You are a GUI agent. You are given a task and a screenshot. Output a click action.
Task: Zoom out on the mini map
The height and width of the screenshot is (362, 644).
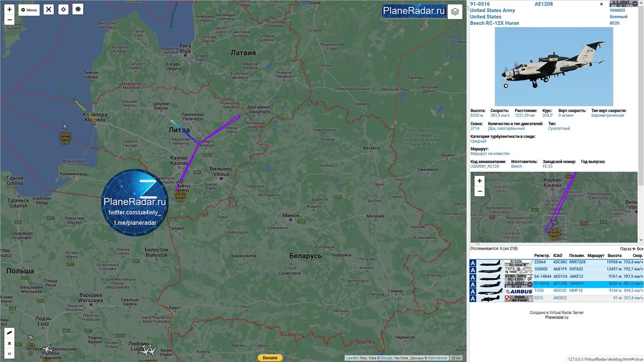[x=479, y=191]
